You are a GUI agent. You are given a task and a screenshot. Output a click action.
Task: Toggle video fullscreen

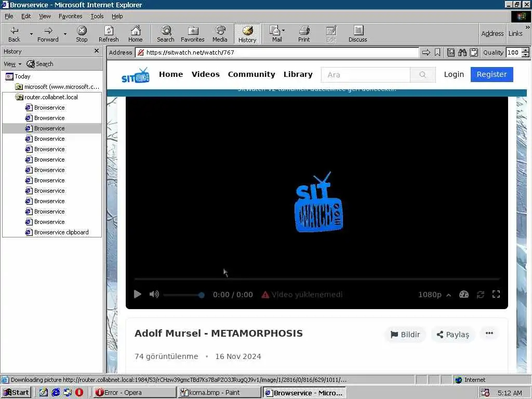[496, 294]
